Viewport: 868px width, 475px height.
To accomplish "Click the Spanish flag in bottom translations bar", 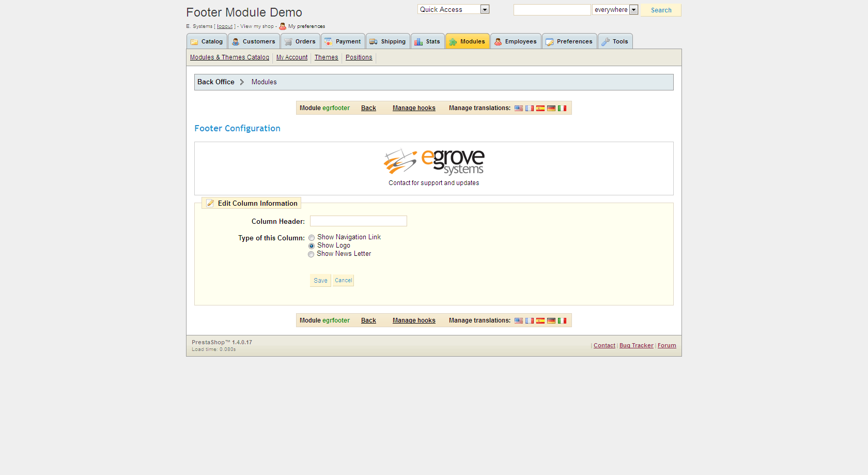I will point(540,320).
